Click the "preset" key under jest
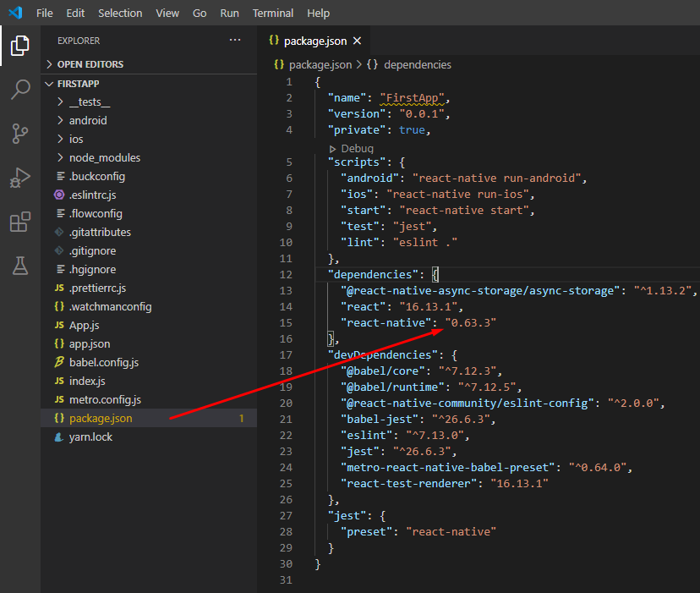This screenshot has width=700, height=593. tap(367, 532)
